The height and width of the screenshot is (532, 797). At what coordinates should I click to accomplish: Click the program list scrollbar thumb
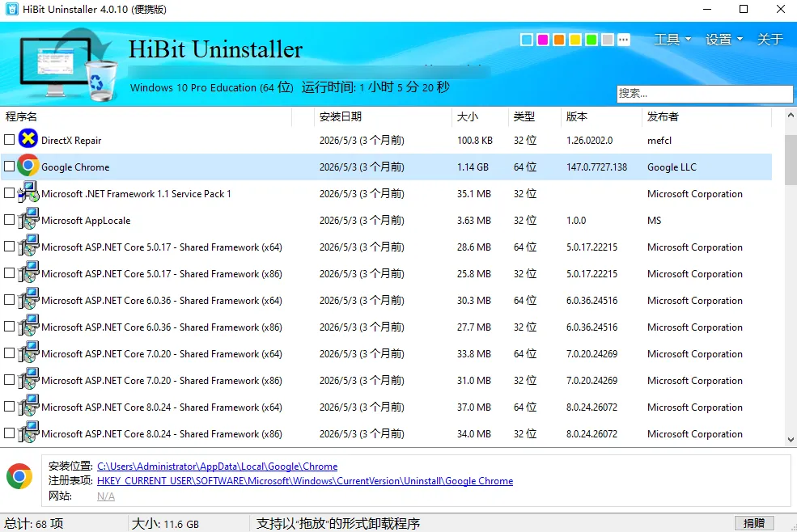pos(791,159)
